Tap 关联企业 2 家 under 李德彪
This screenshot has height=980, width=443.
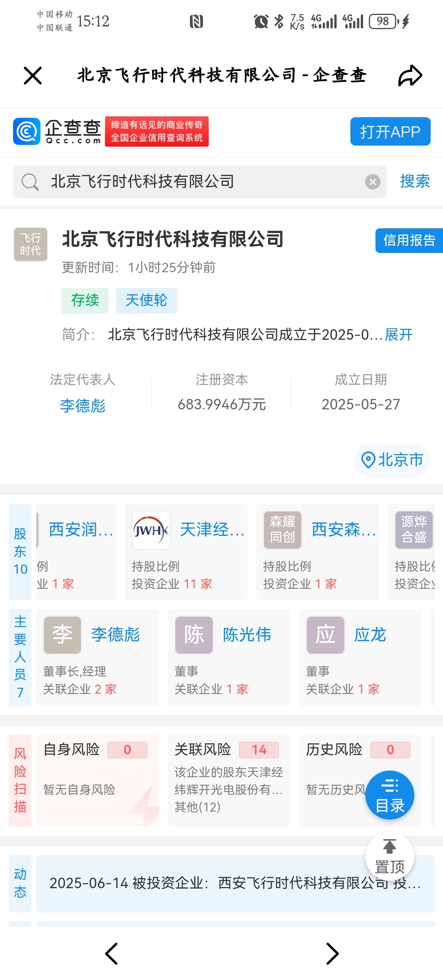(x=80, y=689)
